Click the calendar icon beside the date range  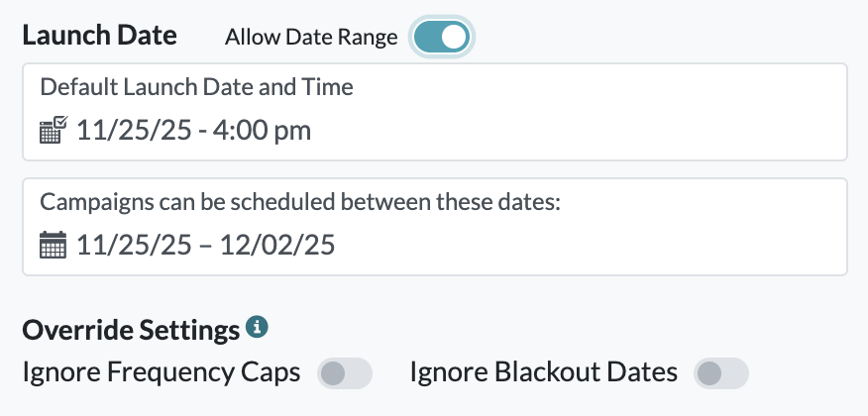(54, 245)
